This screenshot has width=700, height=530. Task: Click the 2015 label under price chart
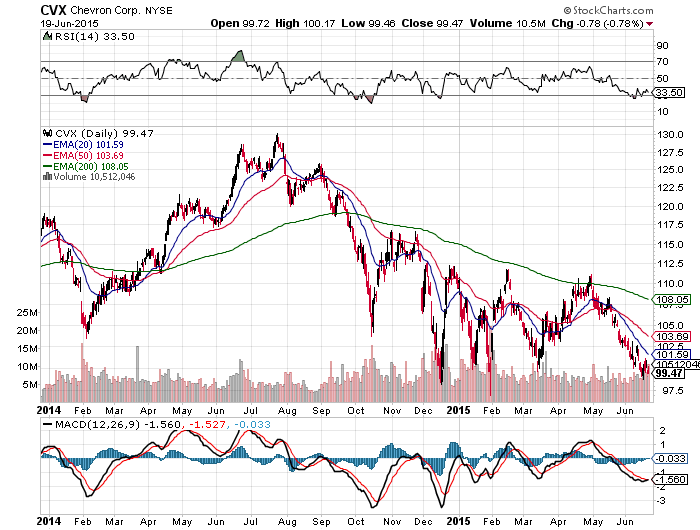pyautogui.click(x=459, y=409)
